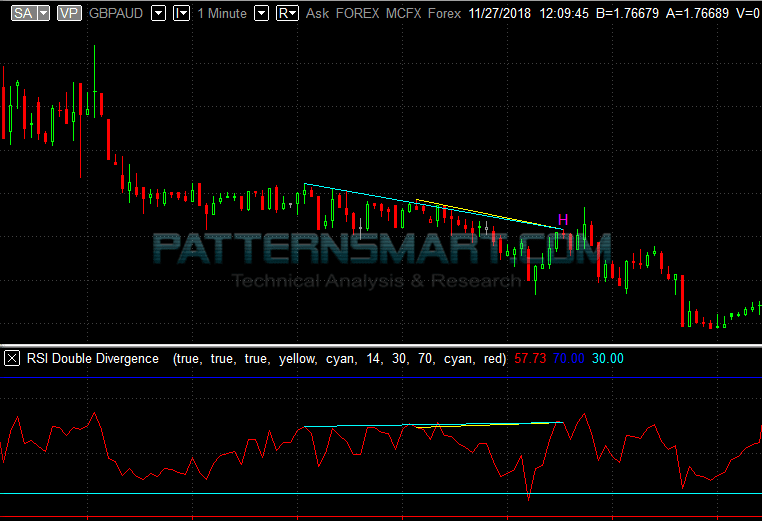Open the I dropdown in the status line

pos(181,13)
